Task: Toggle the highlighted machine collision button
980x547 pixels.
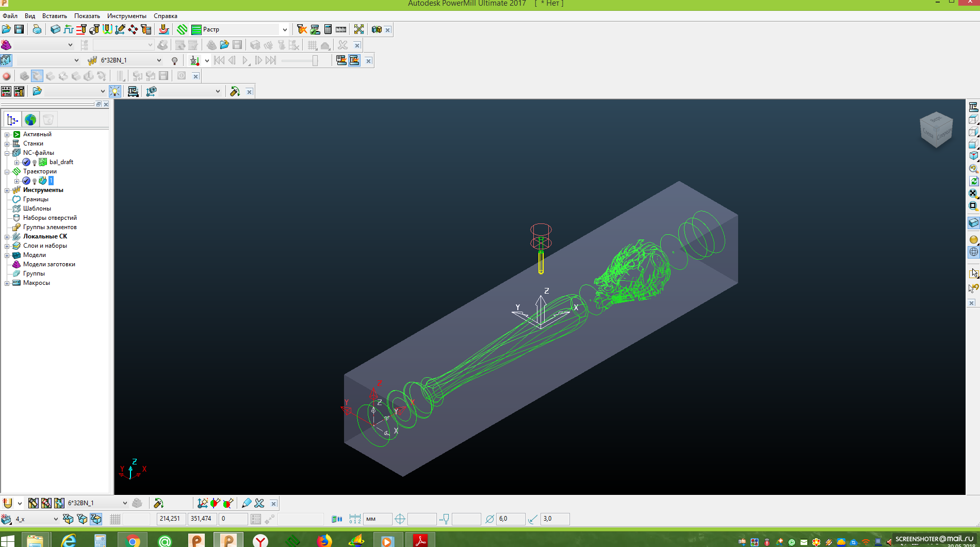Action: click(x=354, y=60)
